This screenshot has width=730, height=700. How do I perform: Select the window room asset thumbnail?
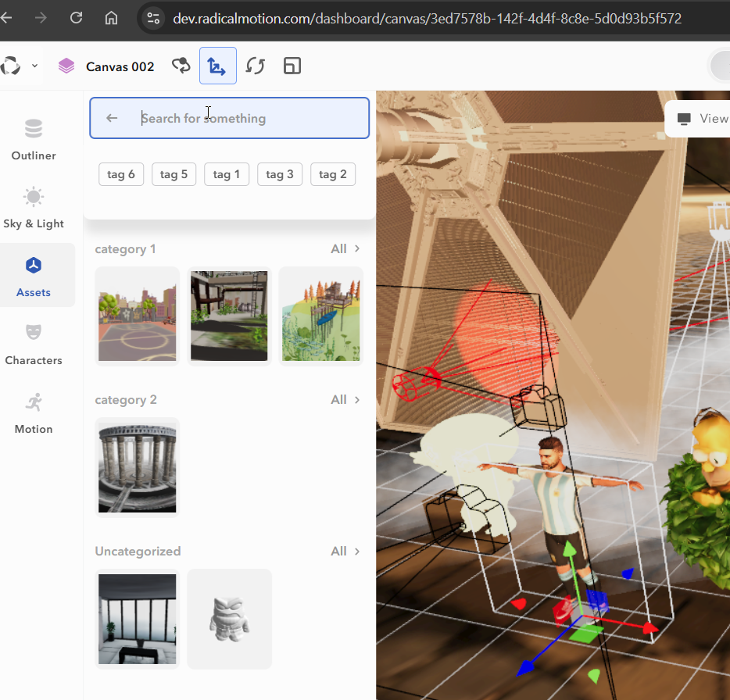138,619
